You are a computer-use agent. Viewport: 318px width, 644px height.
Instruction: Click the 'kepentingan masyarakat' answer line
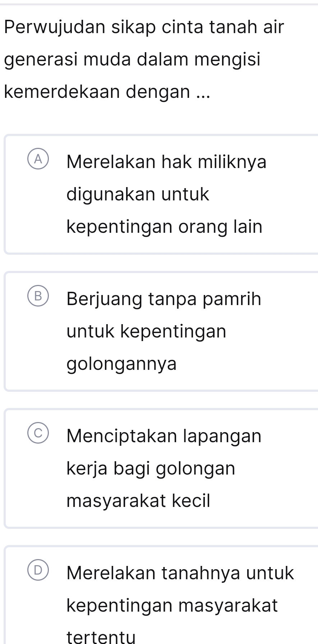pyautogui.click(x=172, y=606)
